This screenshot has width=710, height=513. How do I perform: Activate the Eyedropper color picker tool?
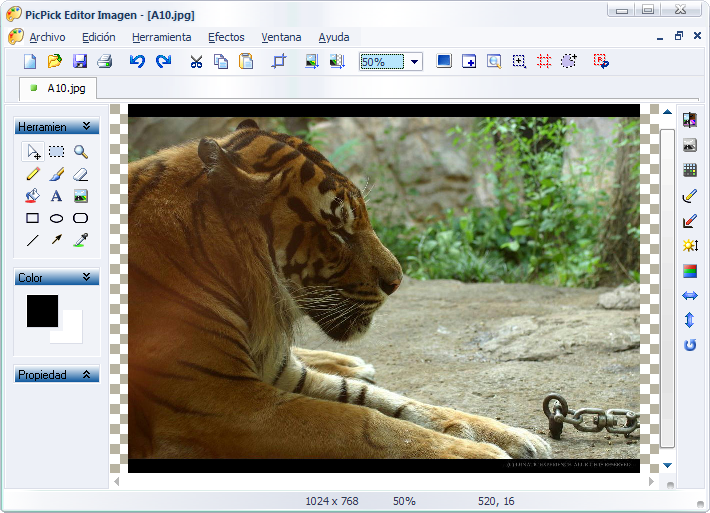coord(81,240)
